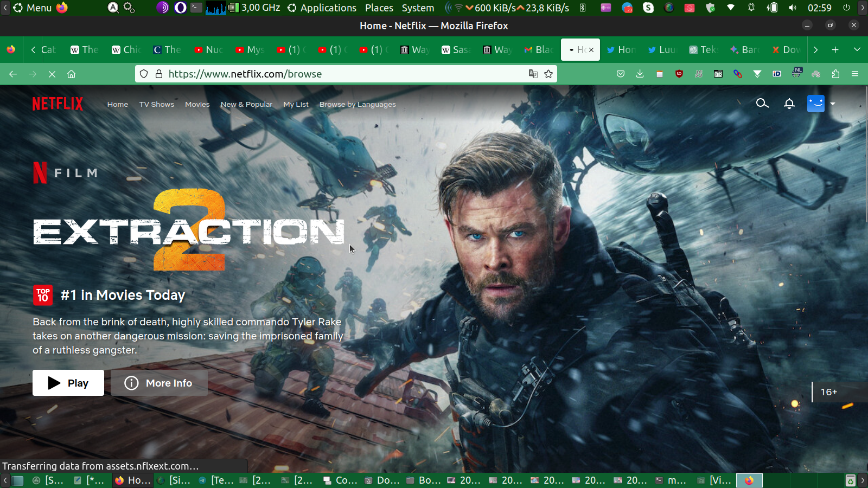Open the Firefox extensions puzzle menu
Screen dimensions: 868x488
tap(835, 74)
